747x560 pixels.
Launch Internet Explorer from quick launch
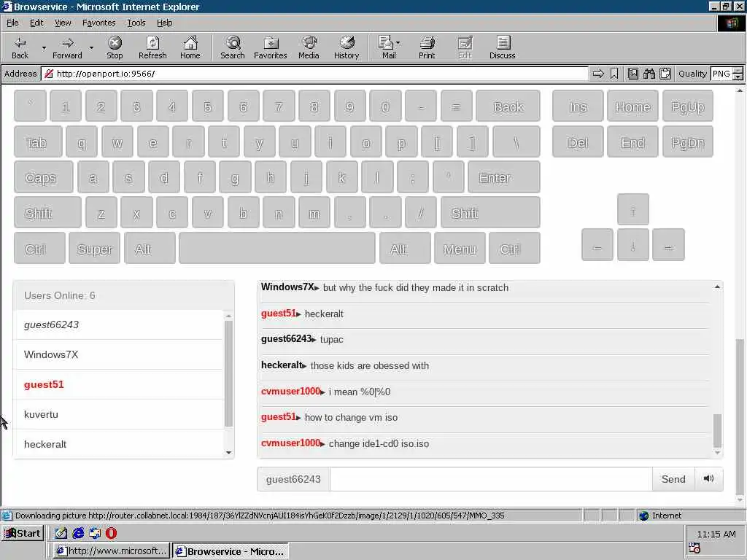tap(78, 533)
